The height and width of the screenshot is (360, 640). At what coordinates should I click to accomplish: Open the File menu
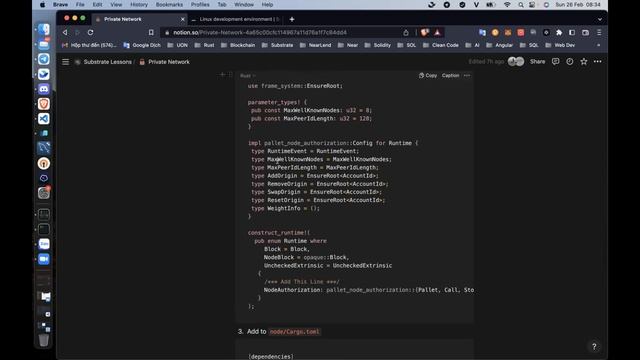click(80, 5)
